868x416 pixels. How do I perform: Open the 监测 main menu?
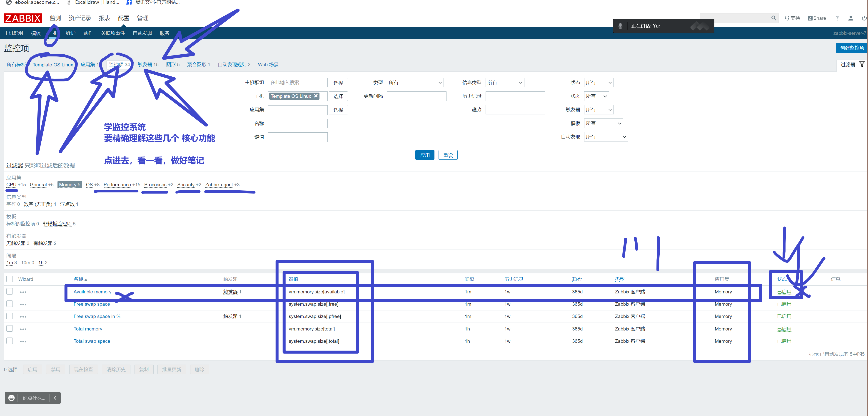pyautogui.click(x=55, y=18)
